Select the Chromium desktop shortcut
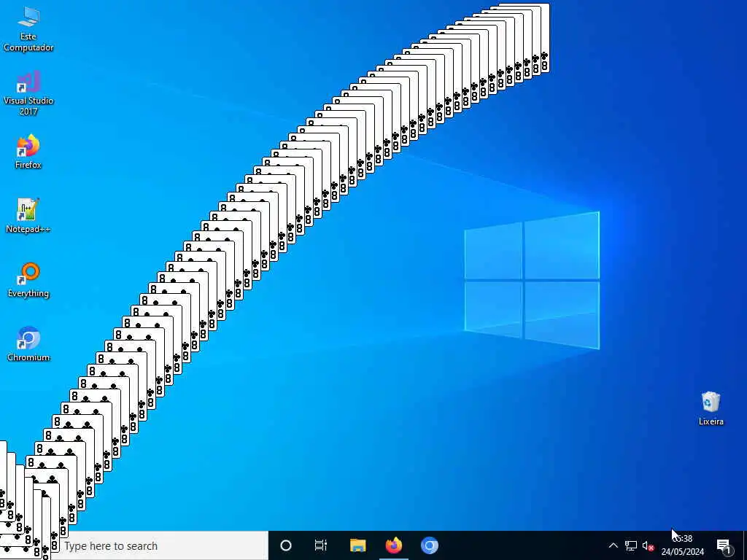The image size is (747, 560). pos(28,344)
